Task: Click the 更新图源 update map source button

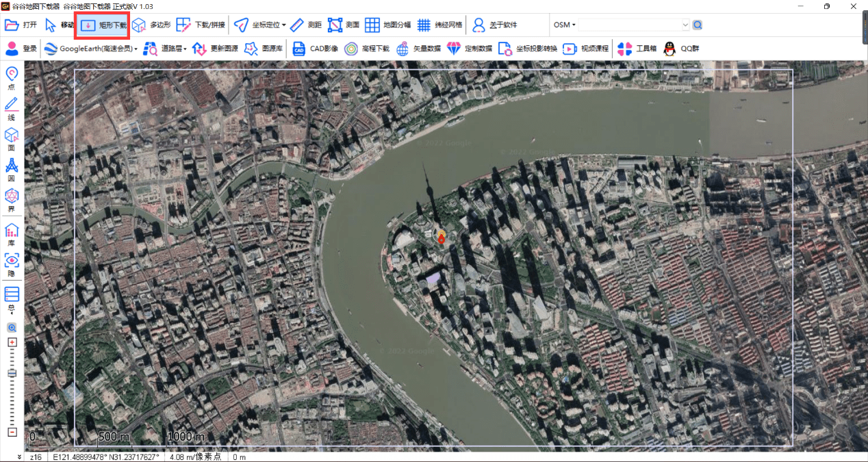Action: point(215,49)
